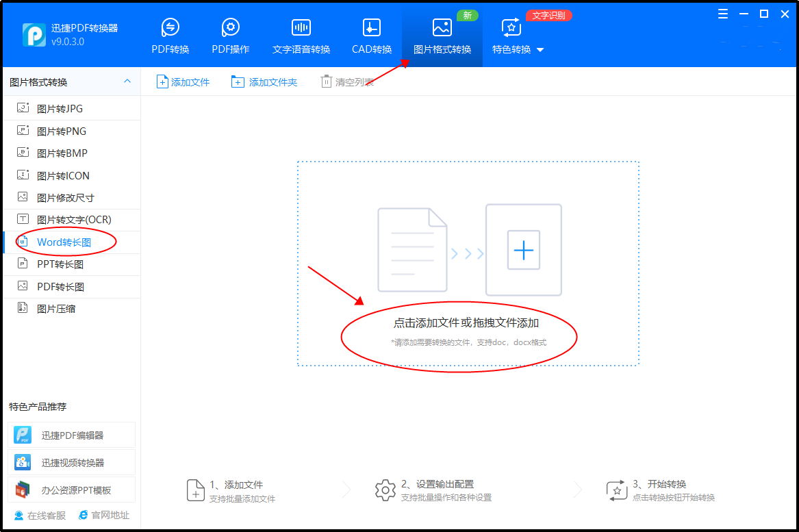Viewport: 799px width, 532px height.
Task: Open the PDF转换 section icon
Action: (x=170, y=27)
